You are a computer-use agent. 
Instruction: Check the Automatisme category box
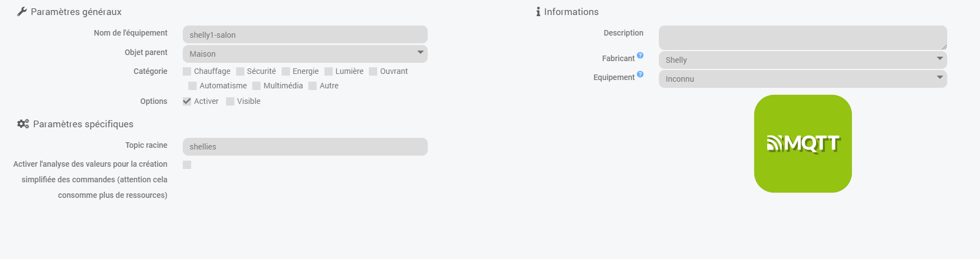pos(193,86)
